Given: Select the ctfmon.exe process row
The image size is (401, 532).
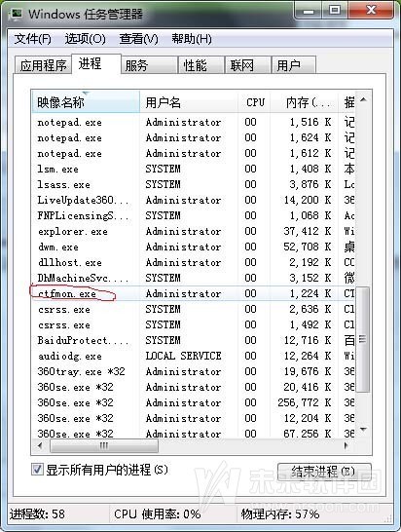Looking at the screenshot, I should point(194,293).
